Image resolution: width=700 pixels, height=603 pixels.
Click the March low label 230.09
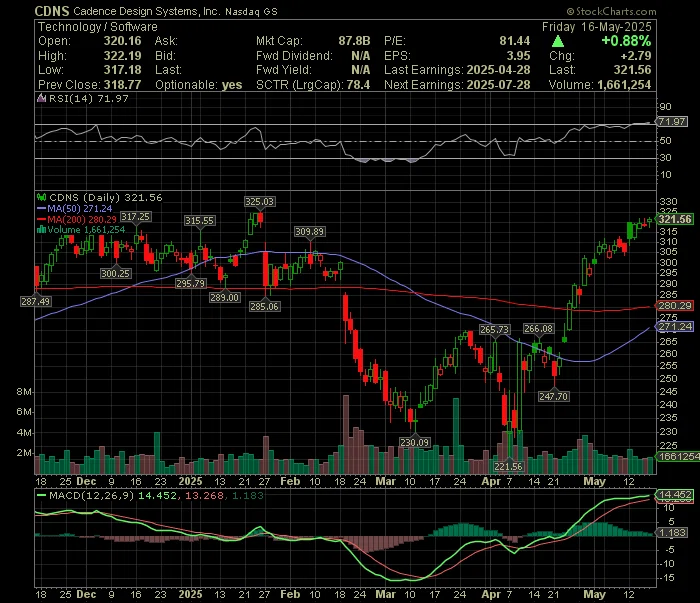click(x=414, y=442)
